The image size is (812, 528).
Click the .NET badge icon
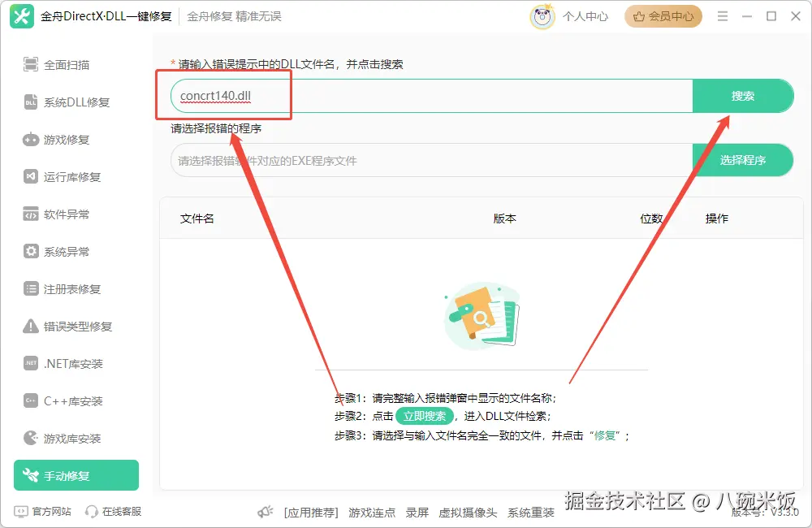coord(31,363)
